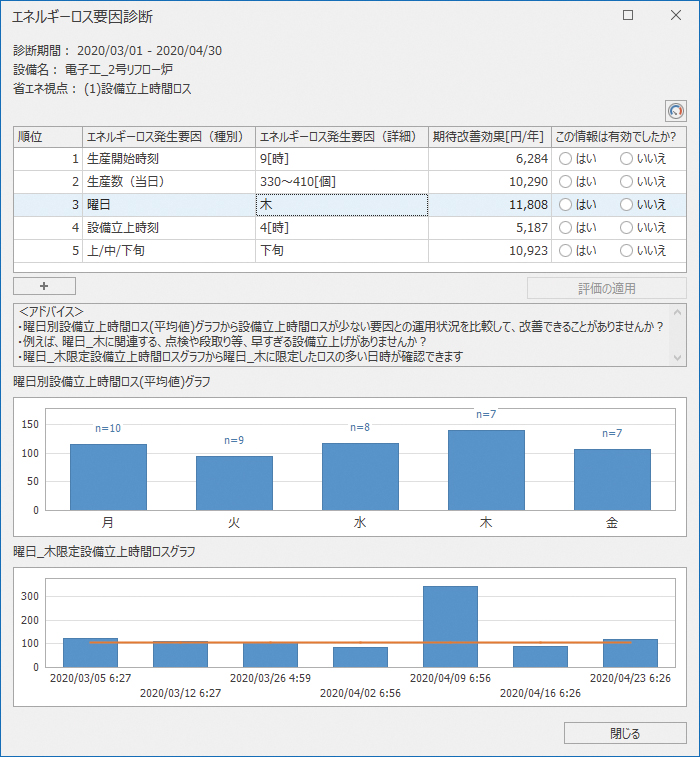Viewport: 700px width, 757px height.
Task: Click the 2020/04/09 6:56 date label
Action: [x=450, y=678]
